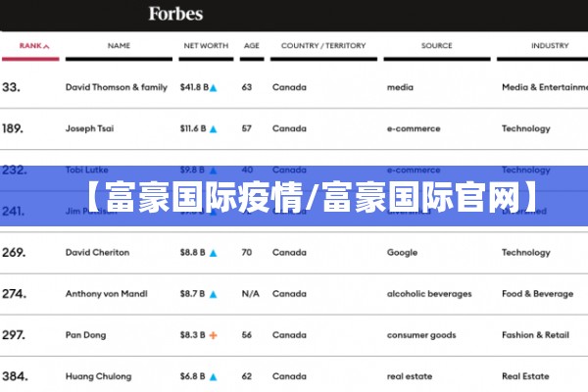This screenshot has height=392, width=588.
Task: Click the blue up arrow beside $8.8 B
Action: 213,253
